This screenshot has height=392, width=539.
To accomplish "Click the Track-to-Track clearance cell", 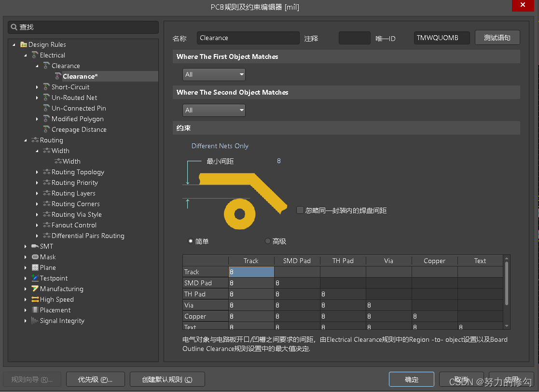I will 251,272.
